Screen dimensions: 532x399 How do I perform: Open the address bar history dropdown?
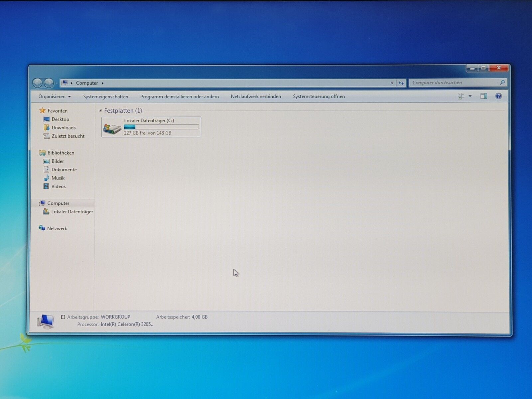[x=392, y=83]
